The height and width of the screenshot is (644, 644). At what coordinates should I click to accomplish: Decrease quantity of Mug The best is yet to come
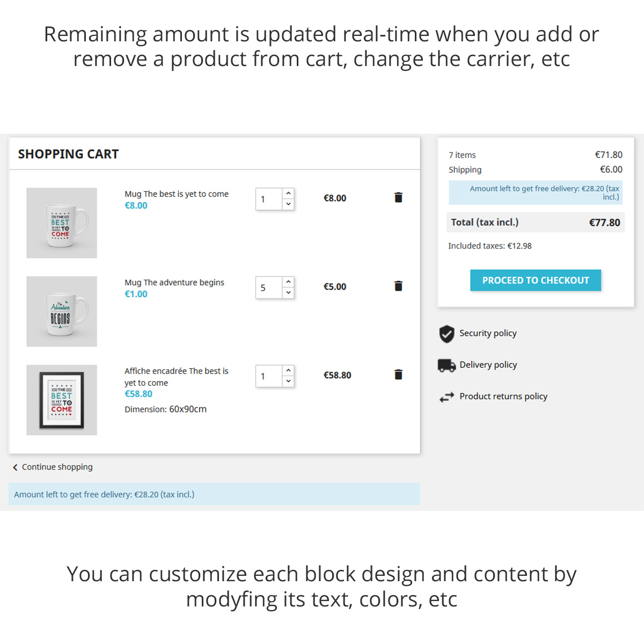click(288, 204)
